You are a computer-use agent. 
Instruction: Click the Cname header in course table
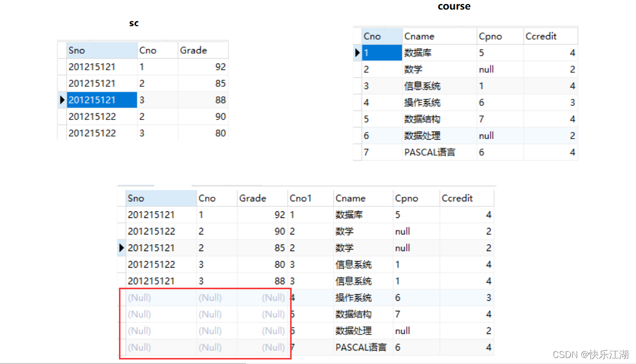tap(440, 36)
